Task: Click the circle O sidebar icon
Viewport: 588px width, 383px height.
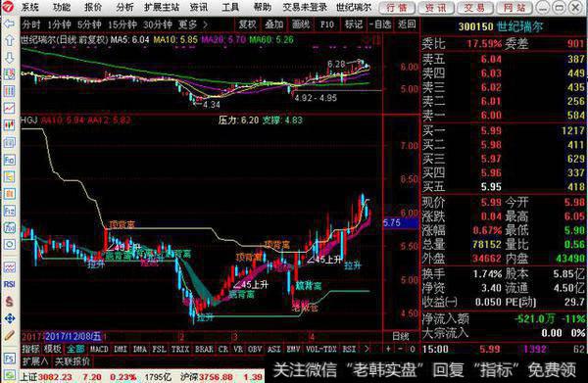Action: (x=9, y=245)
